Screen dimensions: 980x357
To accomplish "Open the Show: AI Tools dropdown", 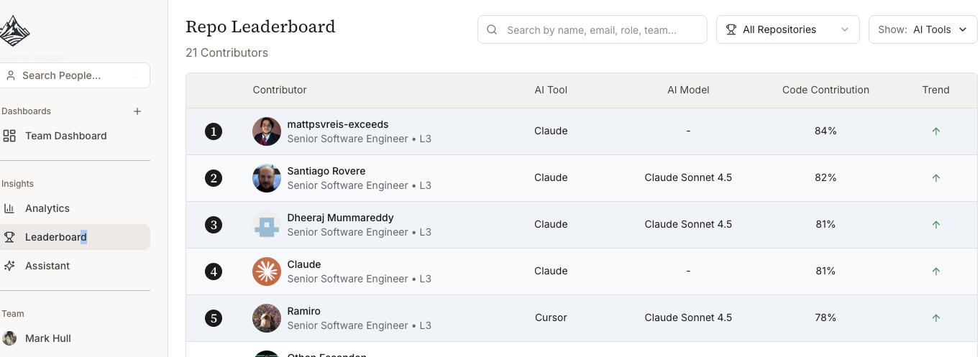I will coord(923,30).
